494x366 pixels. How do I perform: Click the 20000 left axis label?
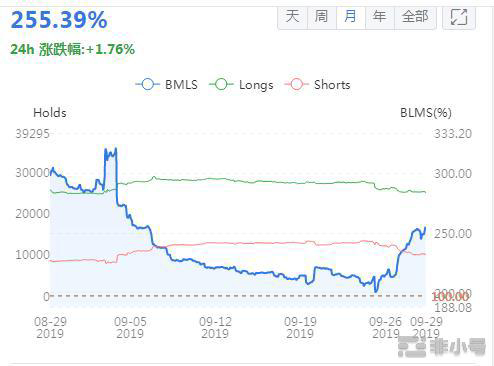pos(32,214)
